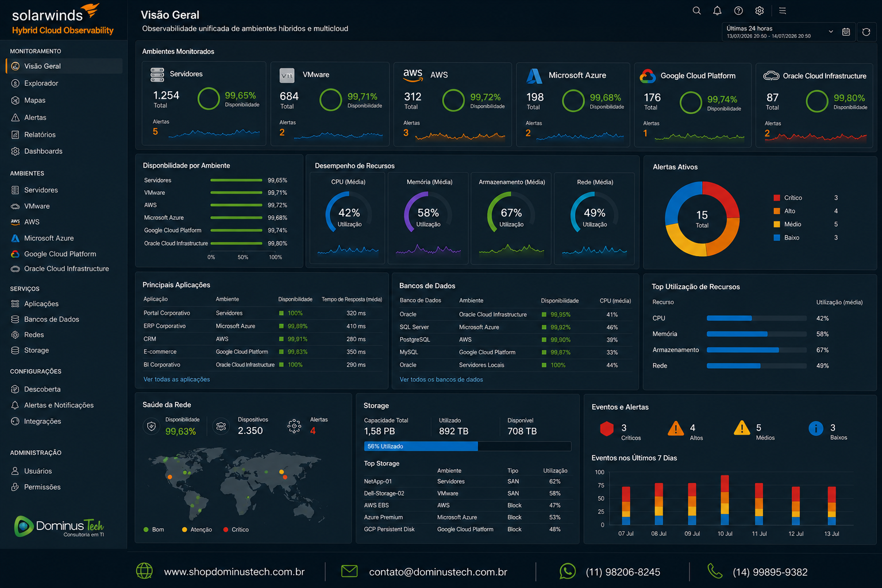
Task: Click the contato@dominustech.com.br email link
Action: tap(438, 572)
